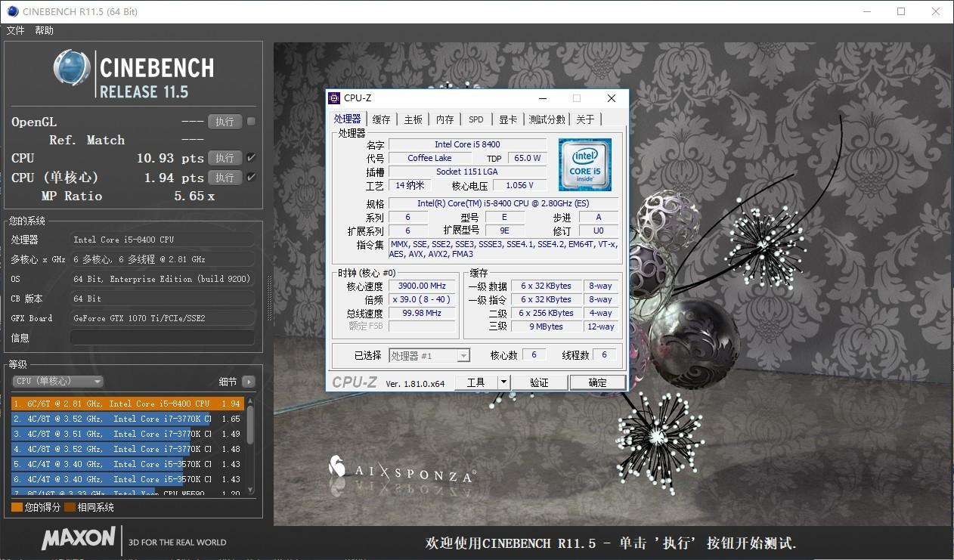Uncheck the CPU single-core test checkbox
This screenshot has width=954, height=560.
pyautogui.click(x=251, y=178)
